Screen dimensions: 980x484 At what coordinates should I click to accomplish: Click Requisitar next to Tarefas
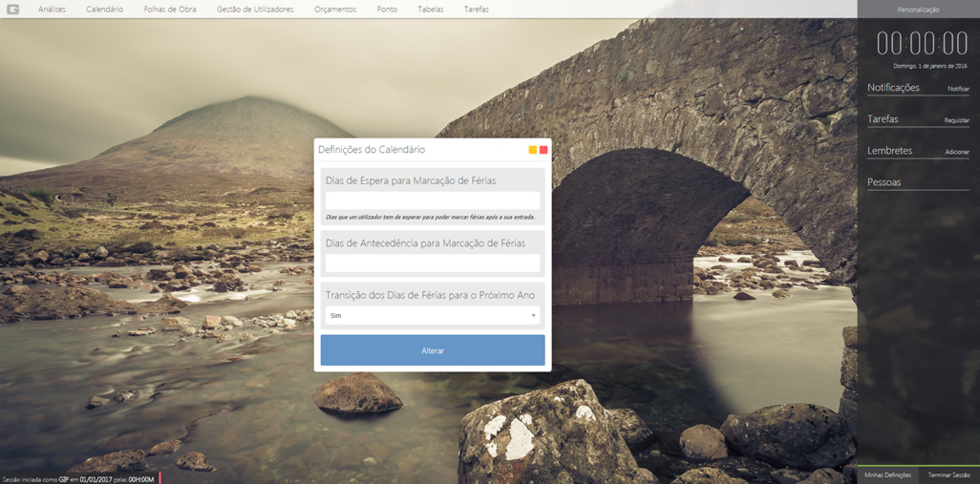[956, 121]
